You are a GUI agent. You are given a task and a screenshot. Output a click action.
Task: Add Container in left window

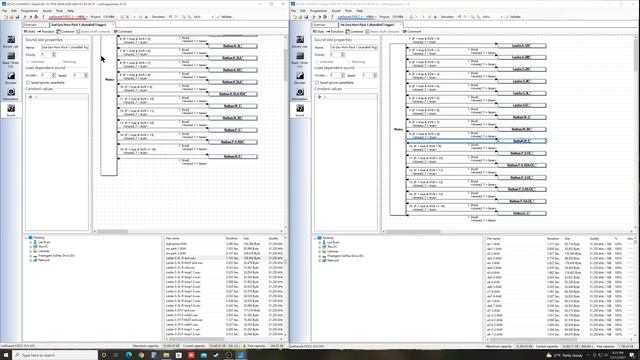point(65,31)
